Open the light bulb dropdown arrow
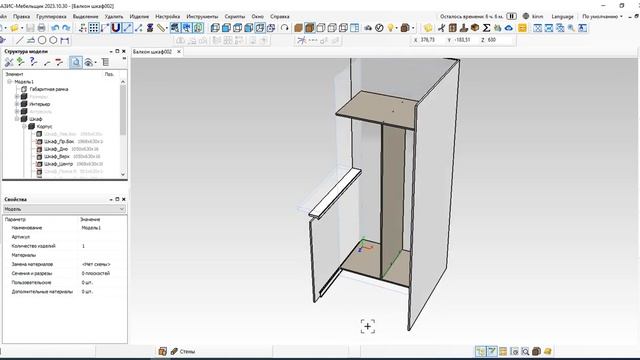Screen dimensions: 640x360 pyautogui.click(x=396, y=28)
